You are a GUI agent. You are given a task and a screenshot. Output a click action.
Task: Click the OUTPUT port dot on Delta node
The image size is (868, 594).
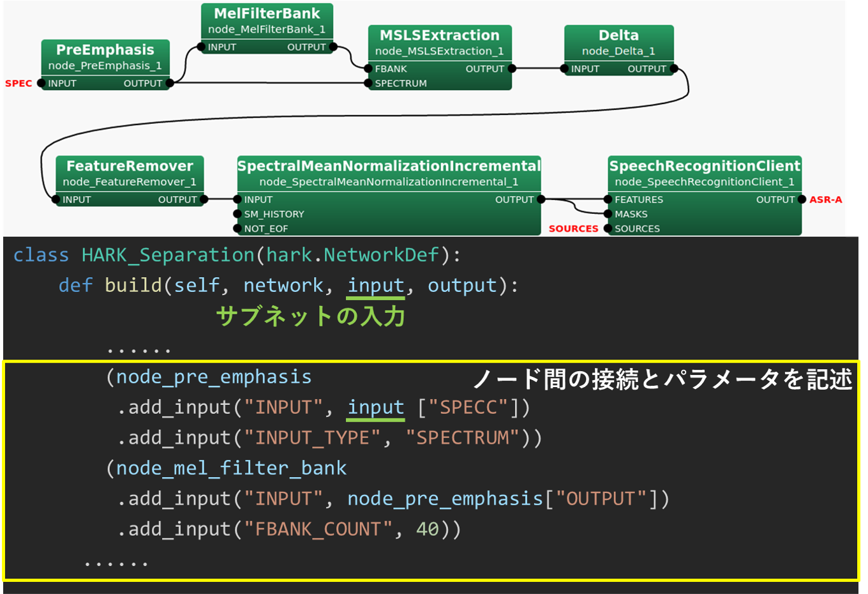tap(674, 69)
